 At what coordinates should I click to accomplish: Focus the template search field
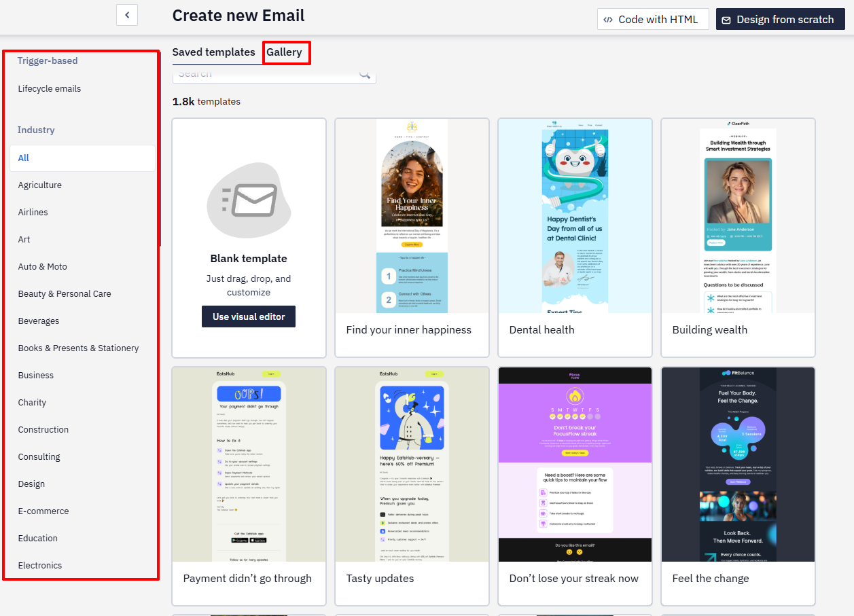[x=274, y=75]
